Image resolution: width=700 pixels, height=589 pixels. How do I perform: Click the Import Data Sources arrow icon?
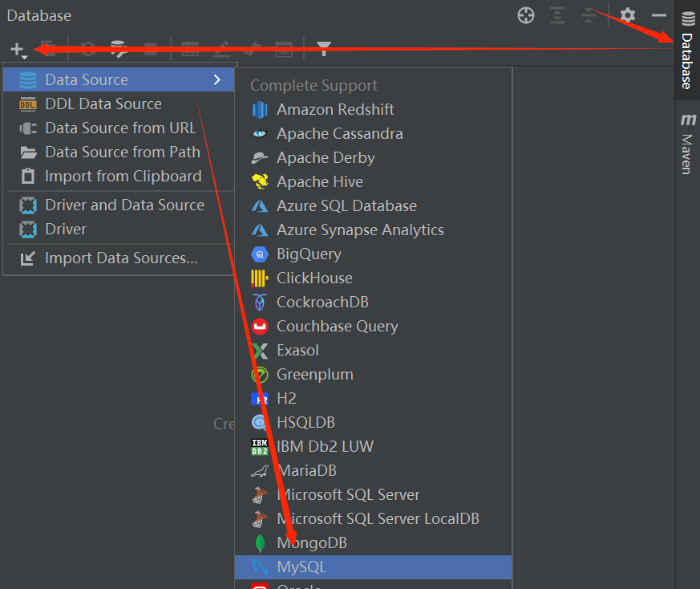pyautogui.click(x=28, y=258)
